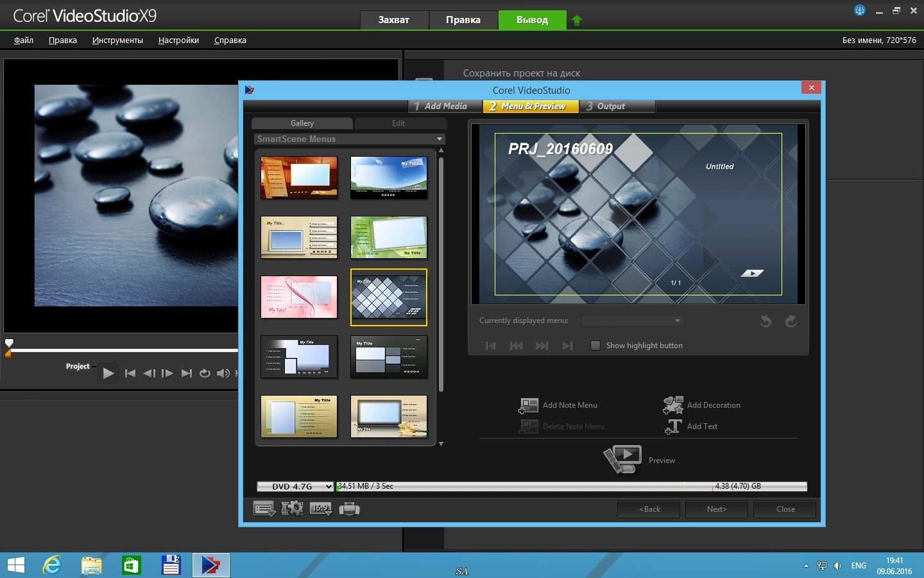Screen dimensions: 924x578
Task: Open the Правка workspace tab
Action: coord(463,20)
